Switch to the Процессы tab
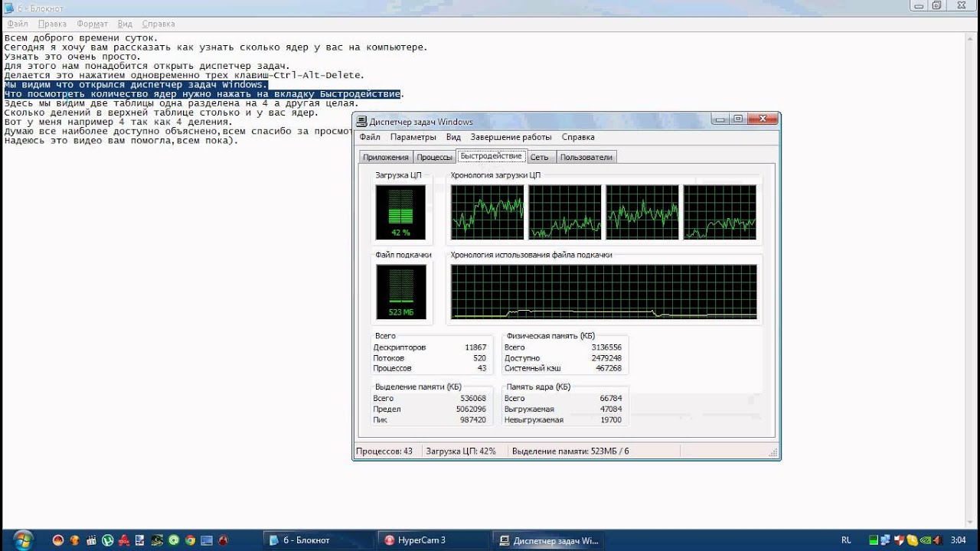980x551 pixels. (x=434, y=157)
